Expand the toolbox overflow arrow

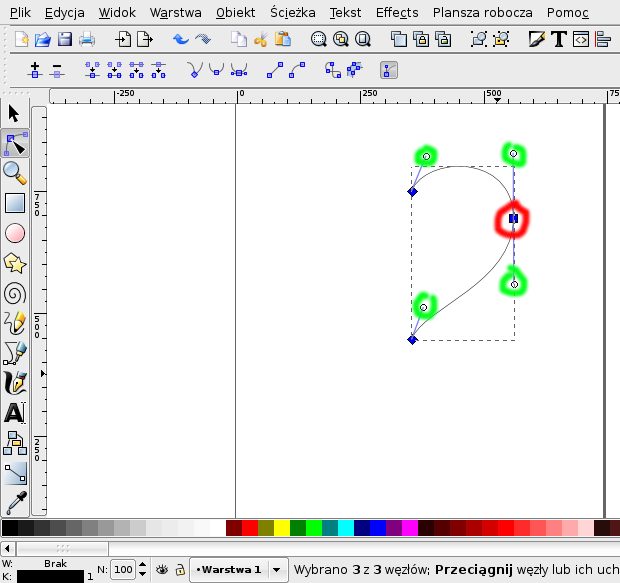pyautogui.click(x=42, y=373)
